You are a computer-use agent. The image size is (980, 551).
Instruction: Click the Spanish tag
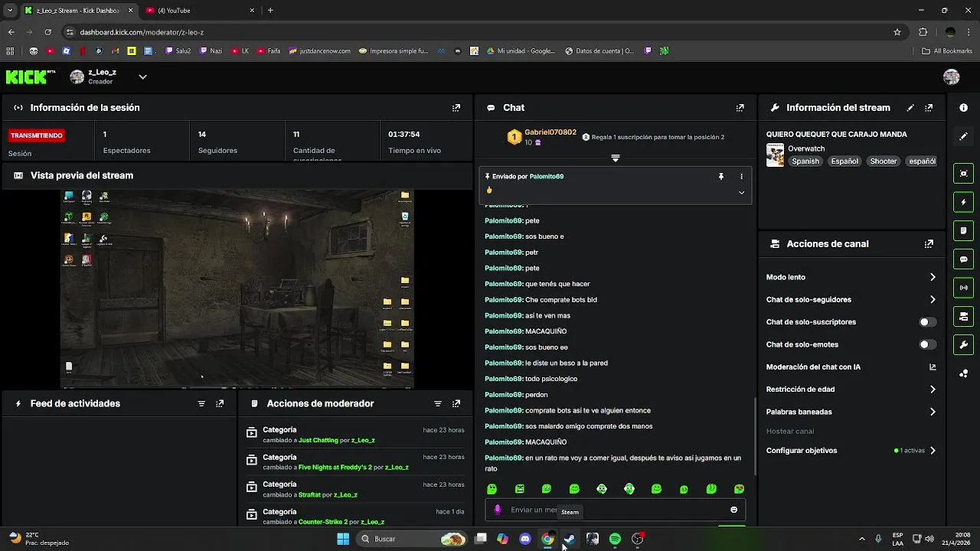805,161
